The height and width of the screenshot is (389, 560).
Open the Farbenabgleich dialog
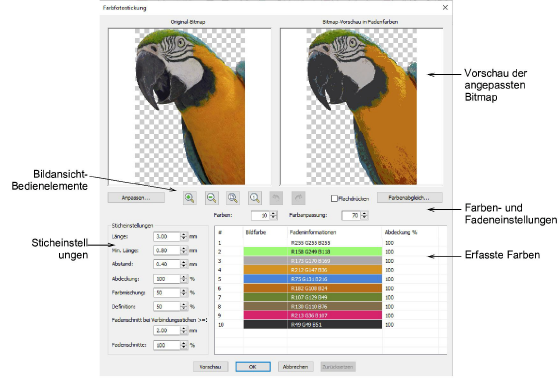(409, 198)
